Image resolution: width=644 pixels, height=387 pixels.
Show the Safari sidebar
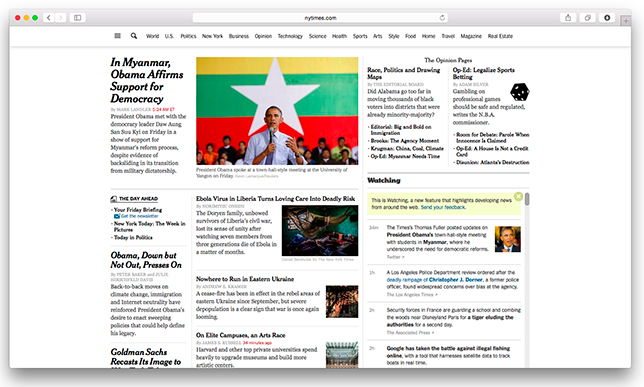pyautogui.click(x=77, y=18)
